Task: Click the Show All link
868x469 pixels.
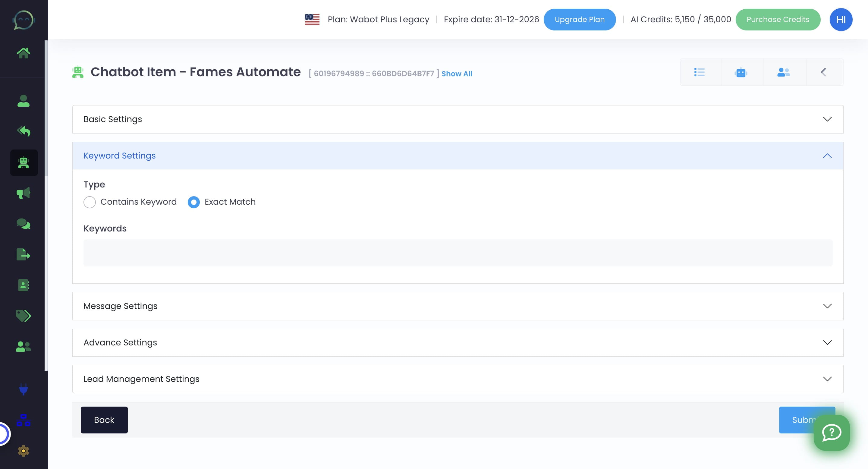Action: click(457, 74)
